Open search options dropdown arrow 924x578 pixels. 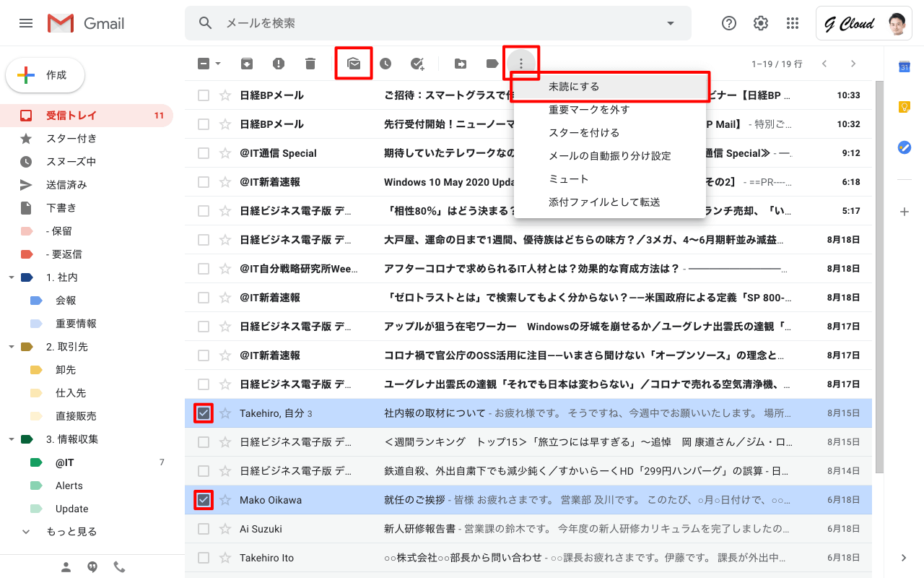click(671, 23)
